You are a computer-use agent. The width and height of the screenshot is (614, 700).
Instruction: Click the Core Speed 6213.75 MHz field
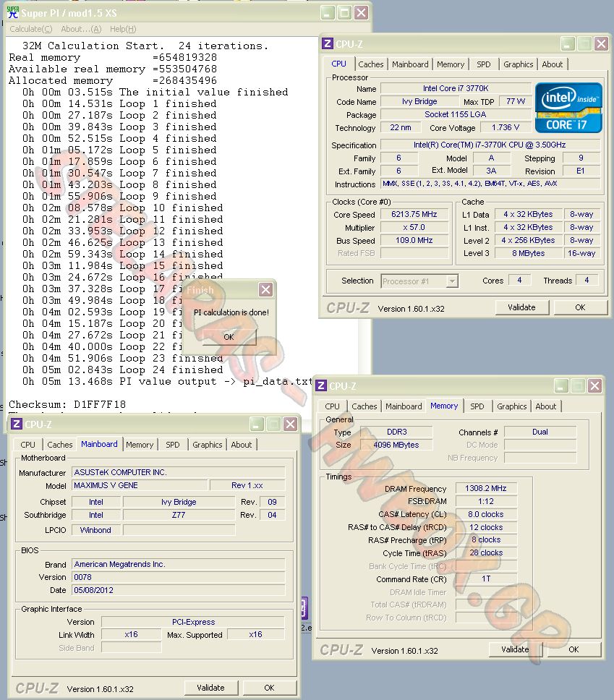(414, 214)
